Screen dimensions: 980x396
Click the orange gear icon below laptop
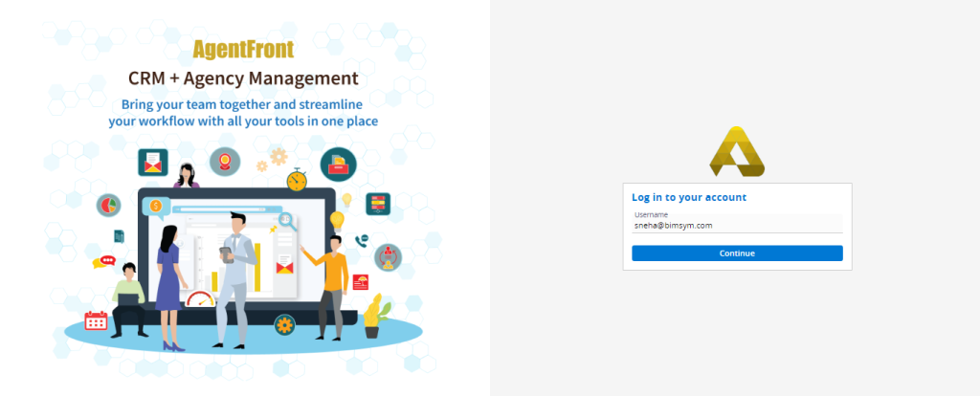click(284, 325)
